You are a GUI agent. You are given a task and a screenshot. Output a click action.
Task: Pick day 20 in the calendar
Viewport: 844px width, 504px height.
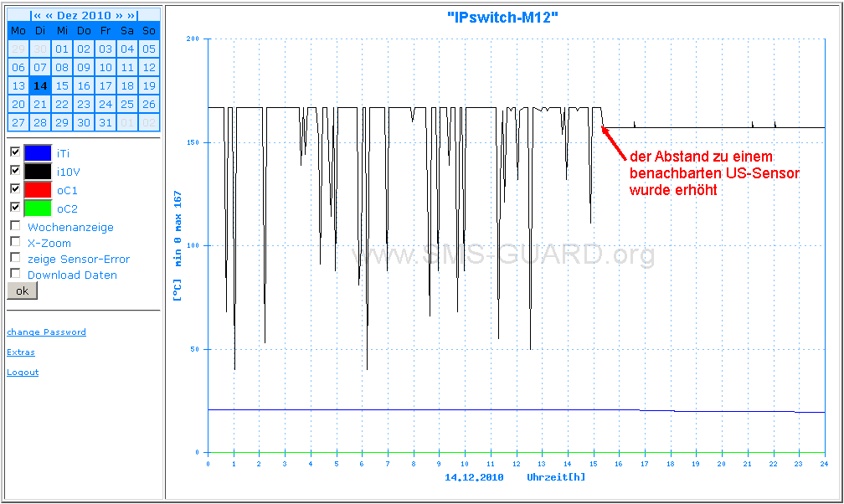(x=18, y=104)
